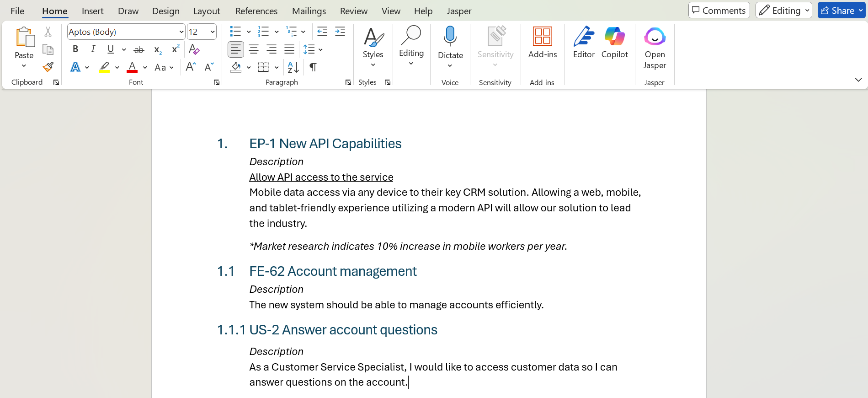868x398 pixels.
Task: Apply text effects and typography
Action: click(x=75, y=67)
